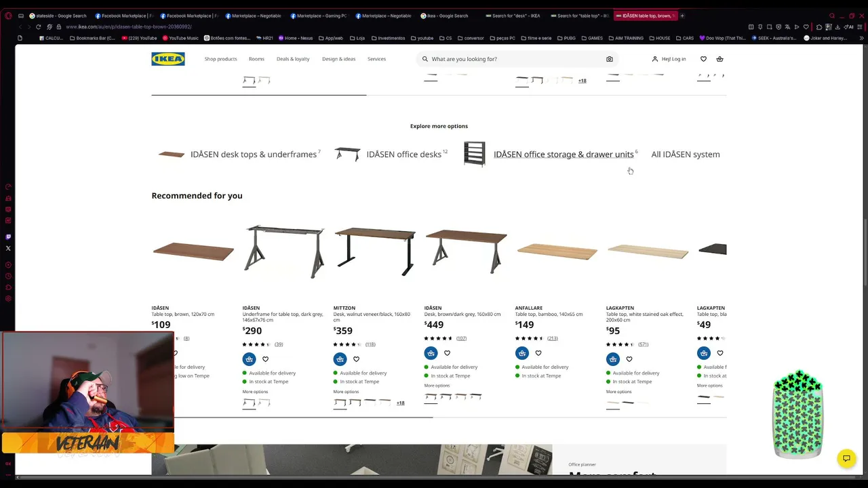The image size is (868, 488).
Task: Select the first variant under LAGKAPTEN $95
Action: (x=613, y=403)
